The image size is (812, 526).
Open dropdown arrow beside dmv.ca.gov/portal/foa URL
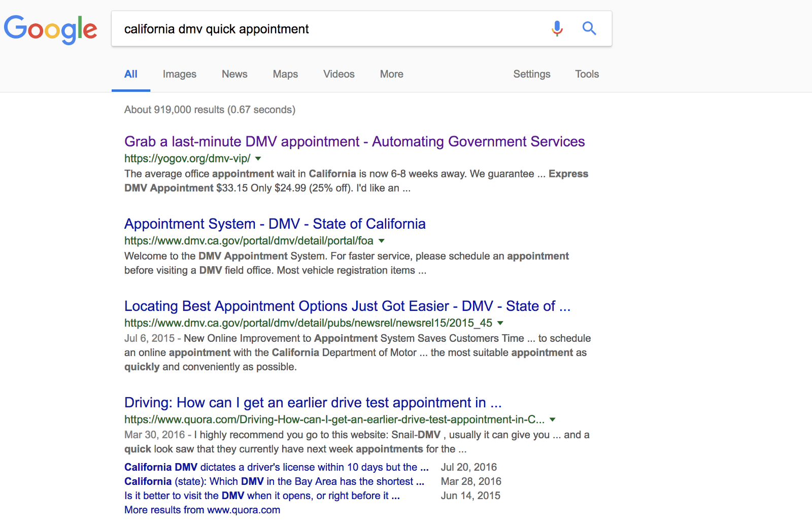click(382, 241)
